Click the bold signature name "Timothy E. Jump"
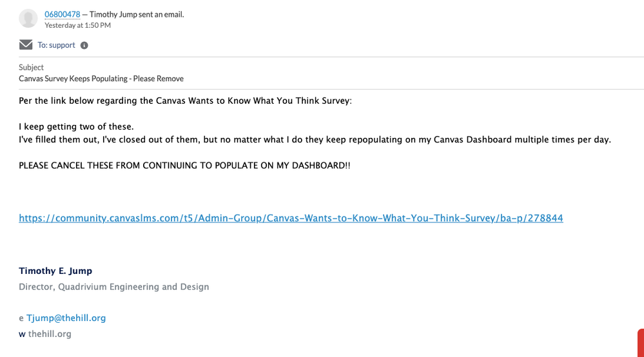 tap(55, 271)
